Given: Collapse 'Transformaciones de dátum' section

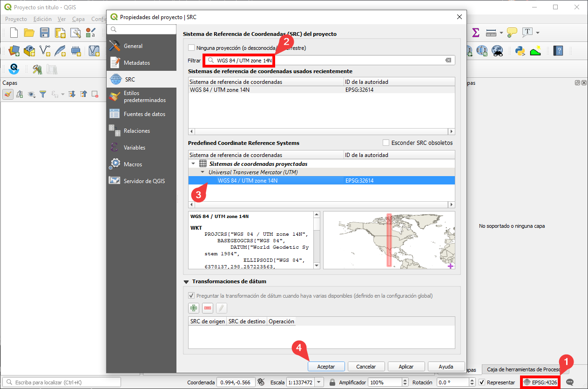Looking at the screenshot, I should coord(187,281).
